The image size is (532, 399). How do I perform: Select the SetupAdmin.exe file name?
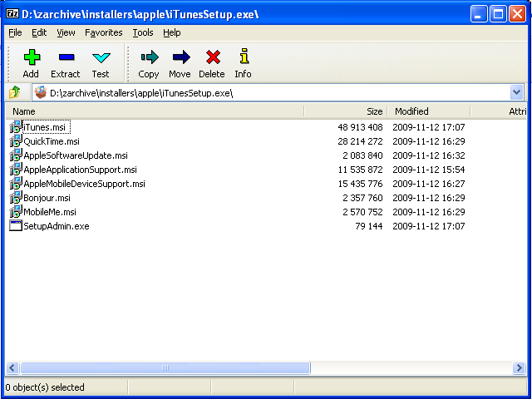(57, 226)
